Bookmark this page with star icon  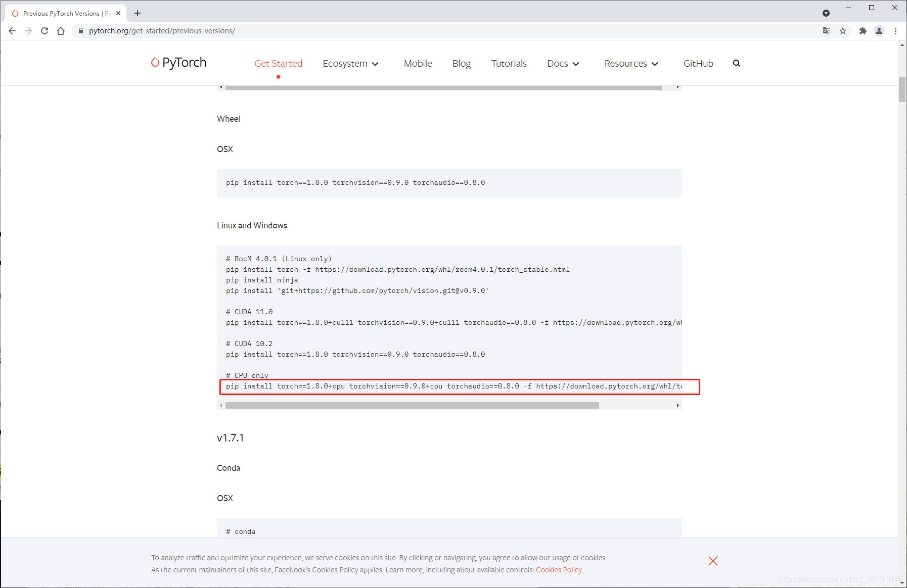click(843, 31)
